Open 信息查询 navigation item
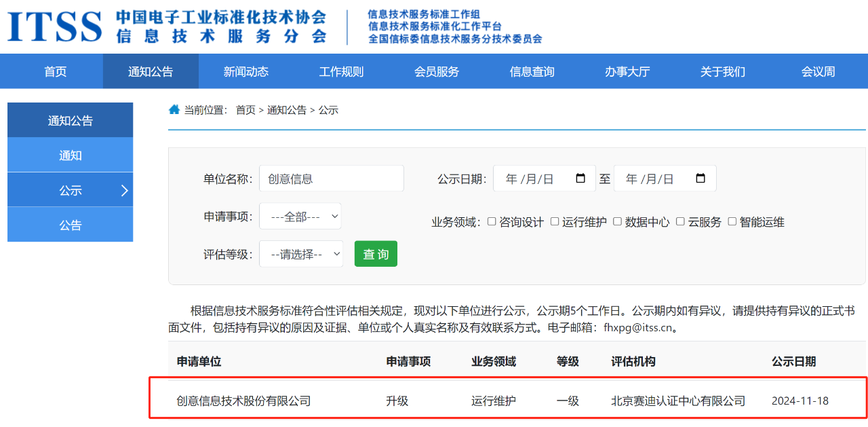Screen dimensions: 868x427 pyautogui.click(x=532, y=71)
